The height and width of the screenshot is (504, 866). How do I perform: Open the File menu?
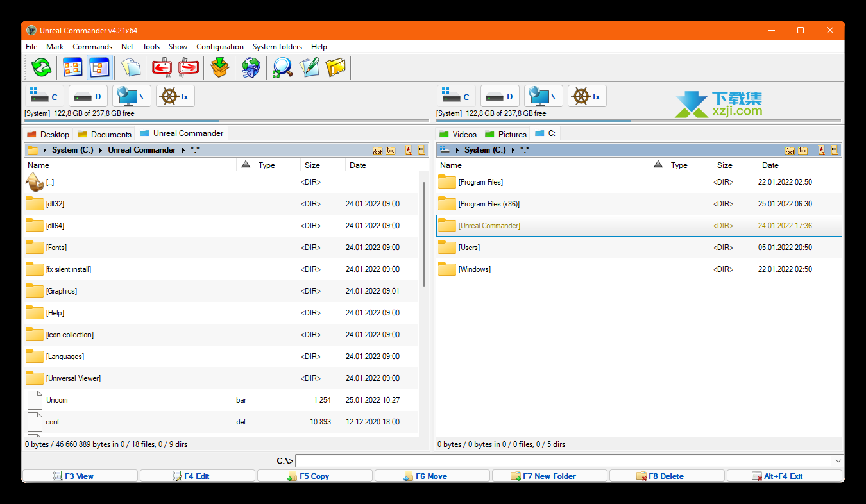(31, 47)
